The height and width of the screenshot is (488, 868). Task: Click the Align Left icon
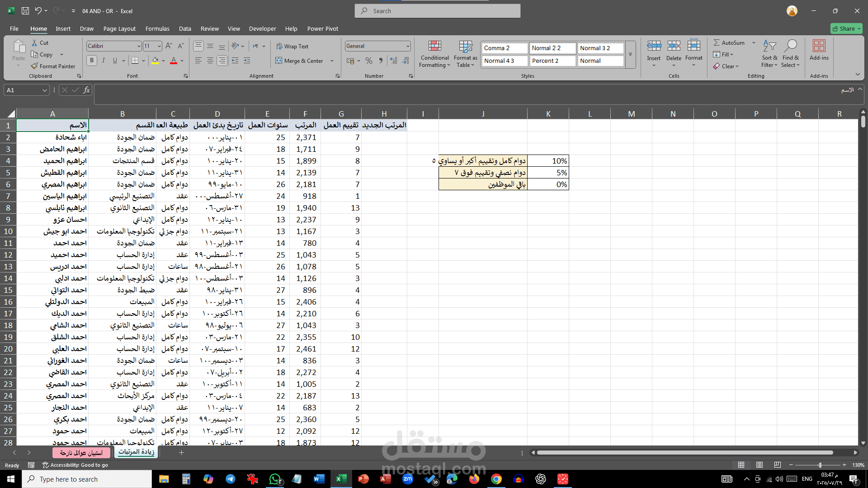coord(198,60)
